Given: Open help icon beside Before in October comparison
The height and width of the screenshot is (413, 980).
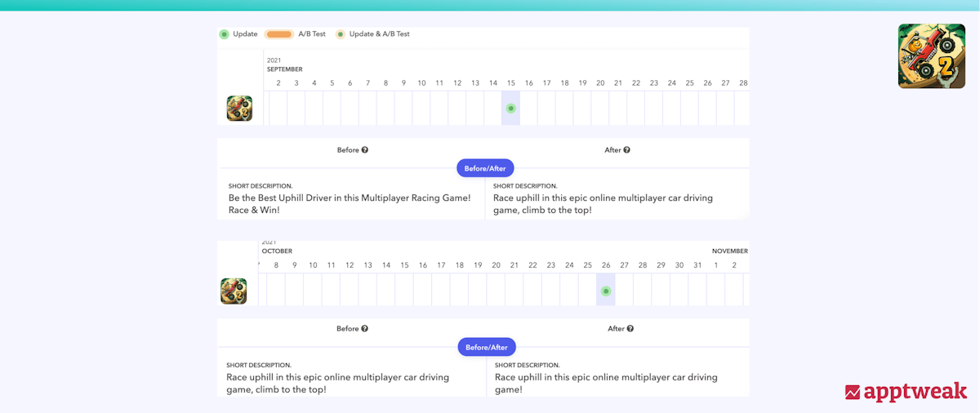Looking at the screenshot, I should click(x=364, y=329).
